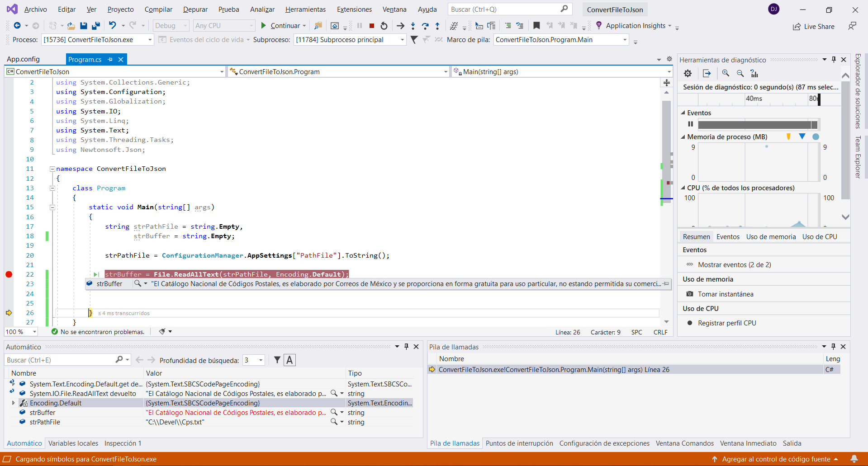Screen dimensions: 868x466
Task: Stop debugging with the red square button
Action: pos(372,26)
